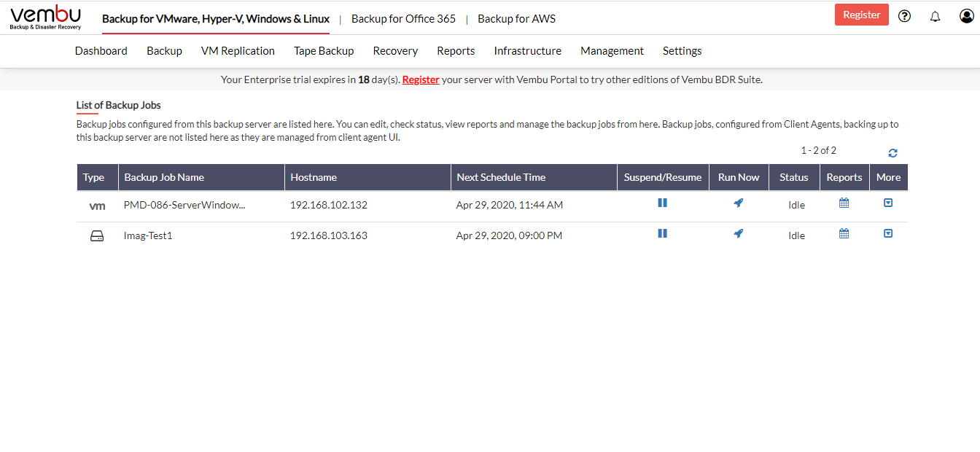Expand More options for Imag-Test1 job

click(x=888, y=234)
